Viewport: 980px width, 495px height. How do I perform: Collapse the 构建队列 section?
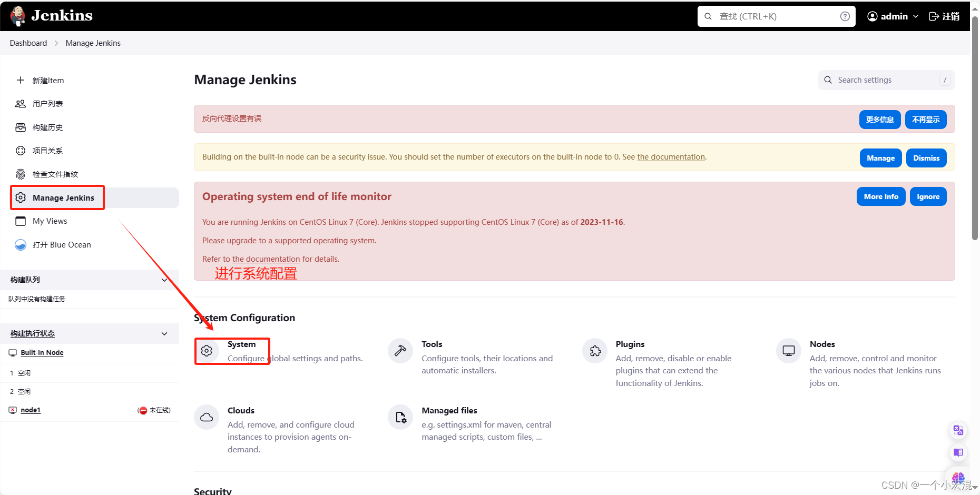(164, 280)
